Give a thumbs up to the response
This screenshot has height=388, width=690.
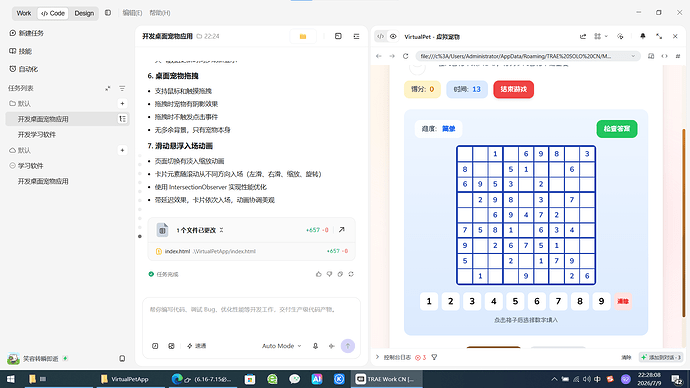319,274
